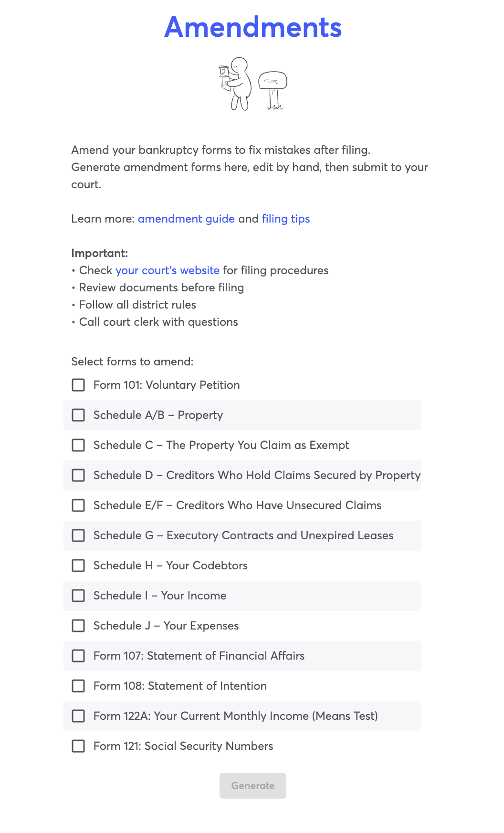Open the filing tips link

tap(286, 219)
